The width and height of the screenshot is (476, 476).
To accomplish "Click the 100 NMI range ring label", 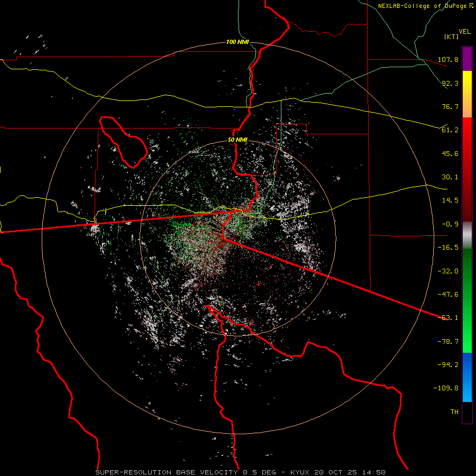I will click(x=237, y=42).
